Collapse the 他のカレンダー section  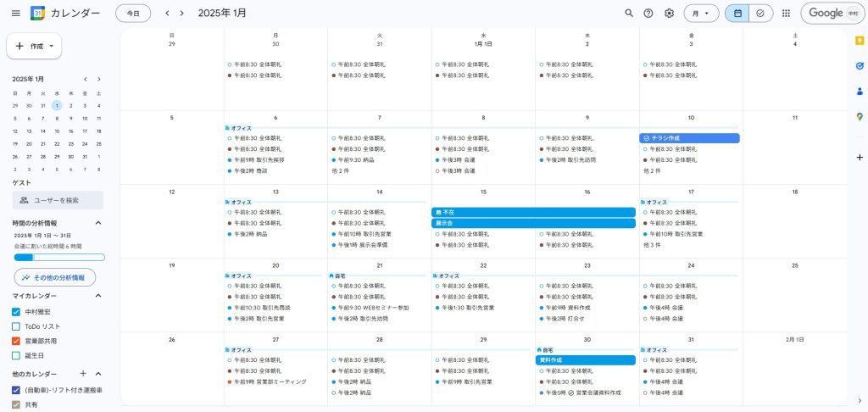pos(98,374)
